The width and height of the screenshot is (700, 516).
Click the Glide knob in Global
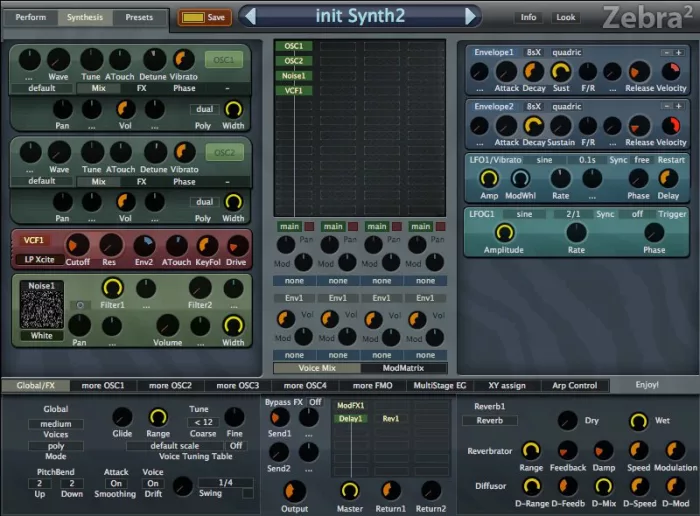(122, 417)
